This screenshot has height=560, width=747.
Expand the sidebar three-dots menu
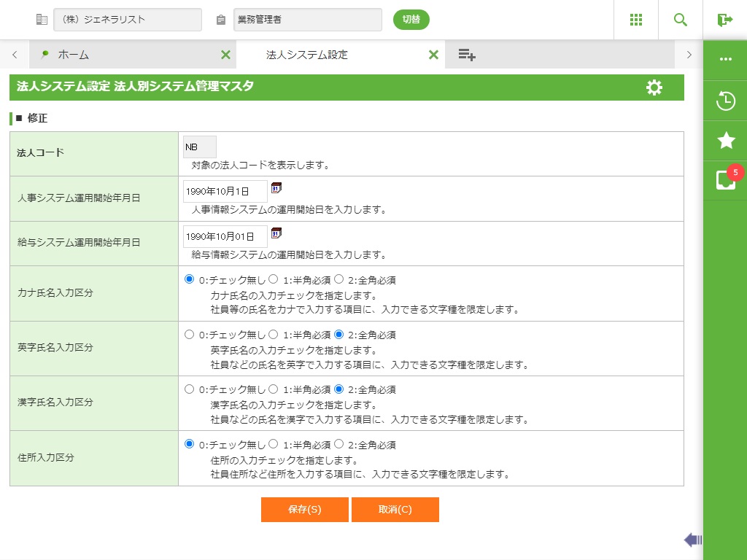coord(725,60)
